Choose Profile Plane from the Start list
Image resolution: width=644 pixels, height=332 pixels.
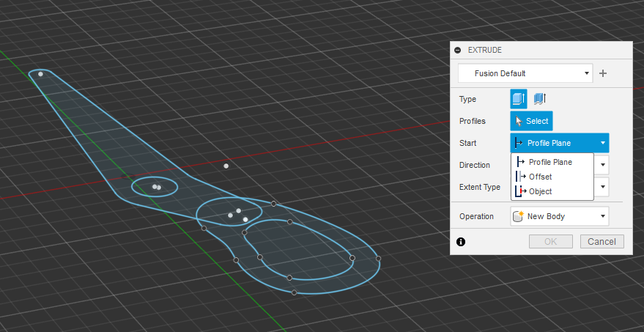550,162
